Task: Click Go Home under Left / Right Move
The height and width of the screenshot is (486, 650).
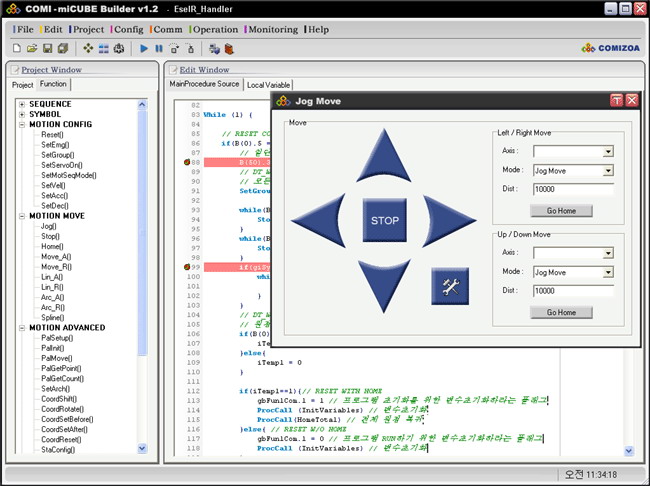Action: coord(560,211)
